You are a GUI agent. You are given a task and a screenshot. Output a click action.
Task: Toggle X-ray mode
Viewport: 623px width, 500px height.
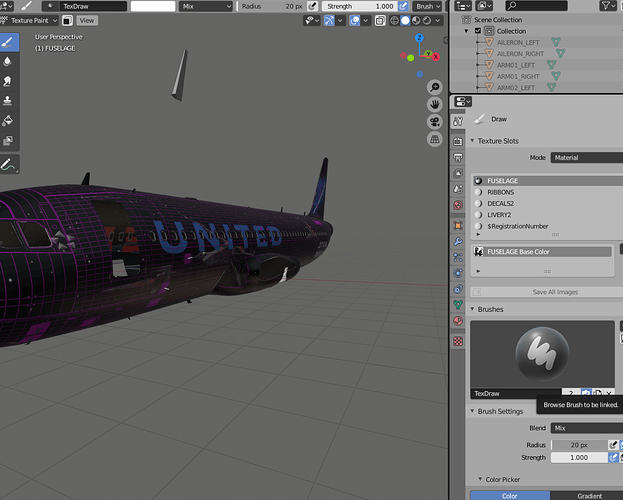coord(380,20)
